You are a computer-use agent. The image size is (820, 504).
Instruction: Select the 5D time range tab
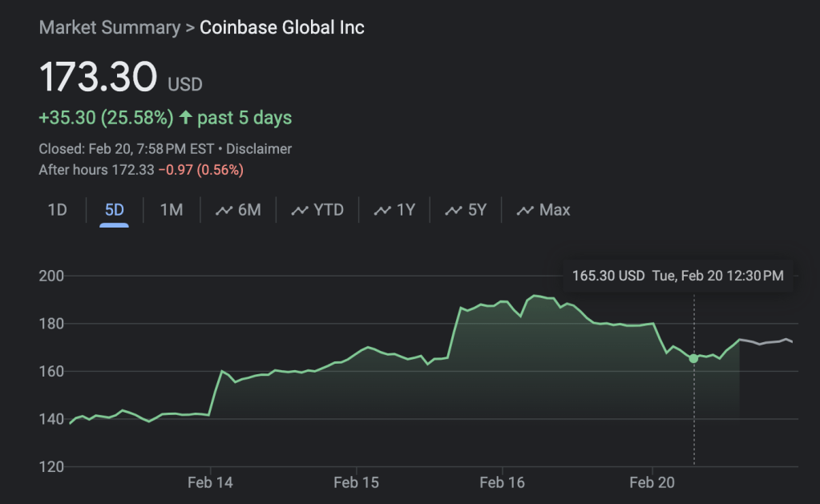[x=114, y=210]
